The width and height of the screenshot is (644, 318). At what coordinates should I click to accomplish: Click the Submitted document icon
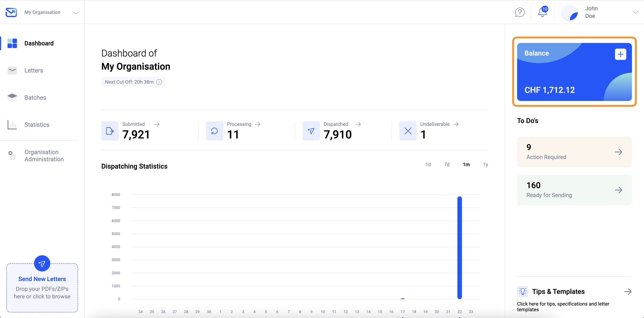[110, 131]
